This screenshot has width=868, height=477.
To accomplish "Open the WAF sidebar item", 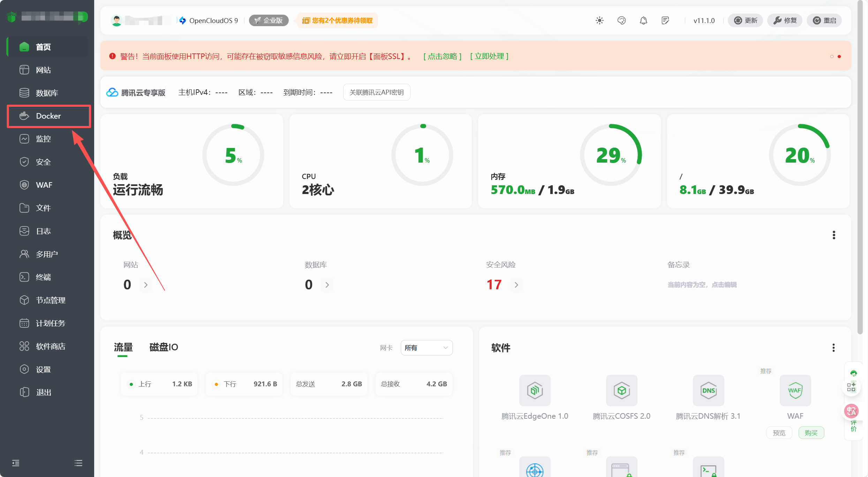I will [44, 185].
